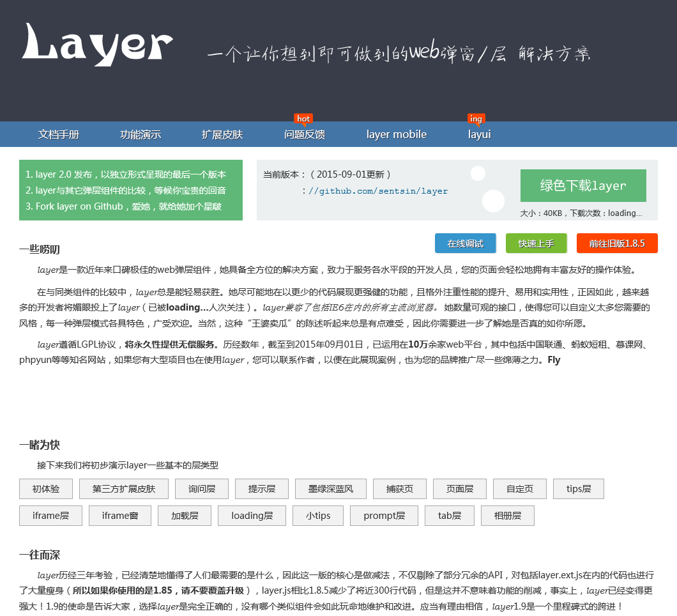Click the red 前往旧版1.8.5 button
This screenshot has width=677, height=616.
[617, 243]
